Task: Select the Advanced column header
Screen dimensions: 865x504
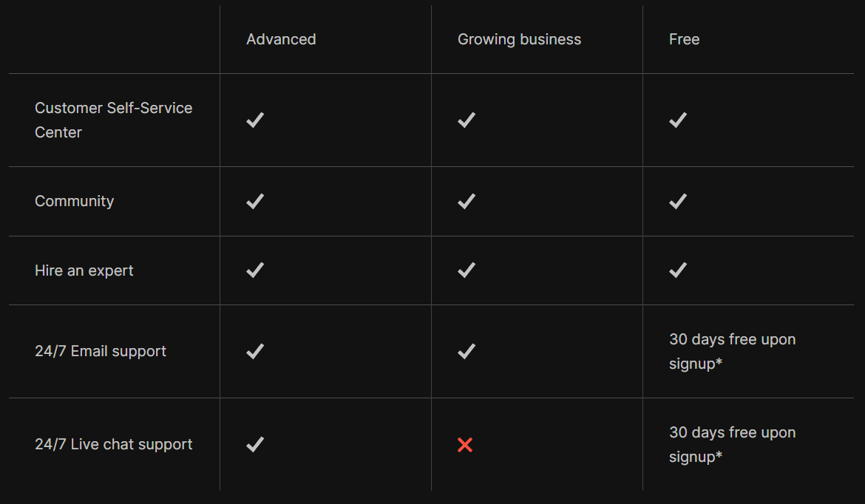Action: (x=281, y=39)
